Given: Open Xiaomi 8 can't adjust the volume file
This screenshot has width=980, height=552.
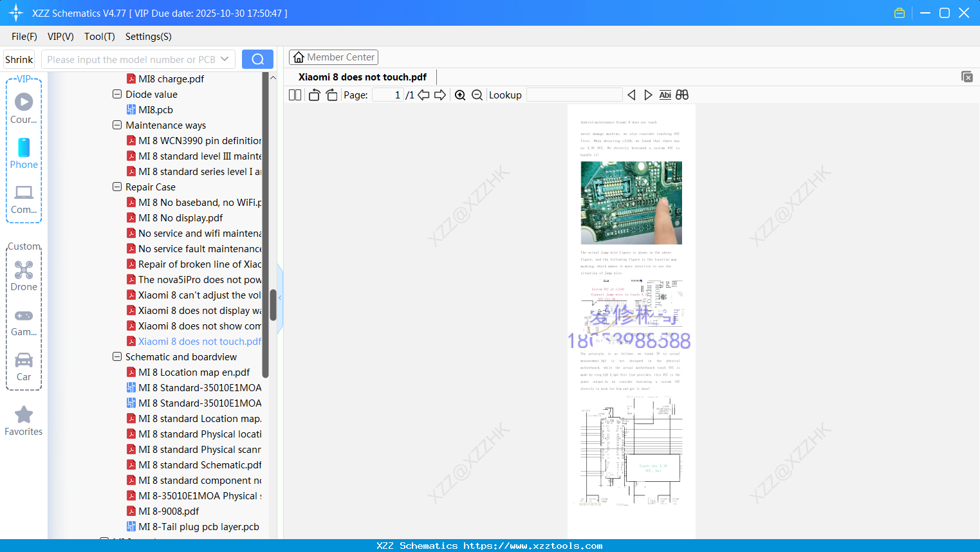Looking at the screenshot, I should click(x=194, y=295).
